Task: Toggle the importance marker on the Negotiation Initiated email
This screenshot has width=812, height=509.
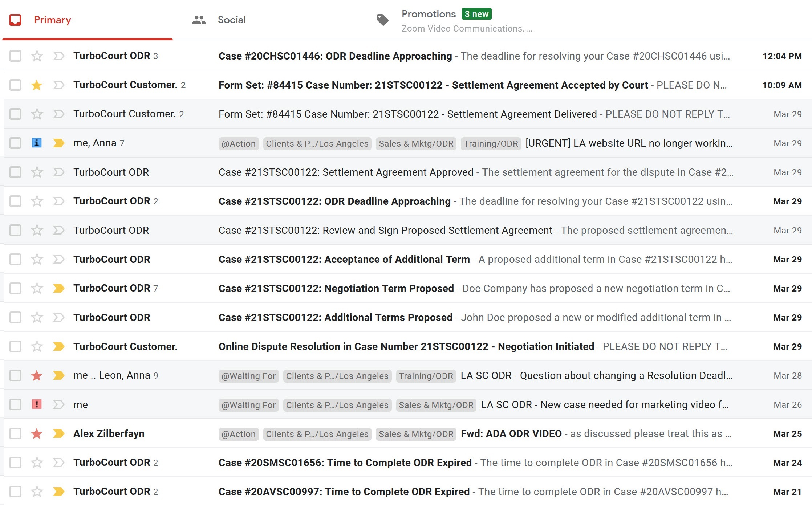Action: point(58,346)
